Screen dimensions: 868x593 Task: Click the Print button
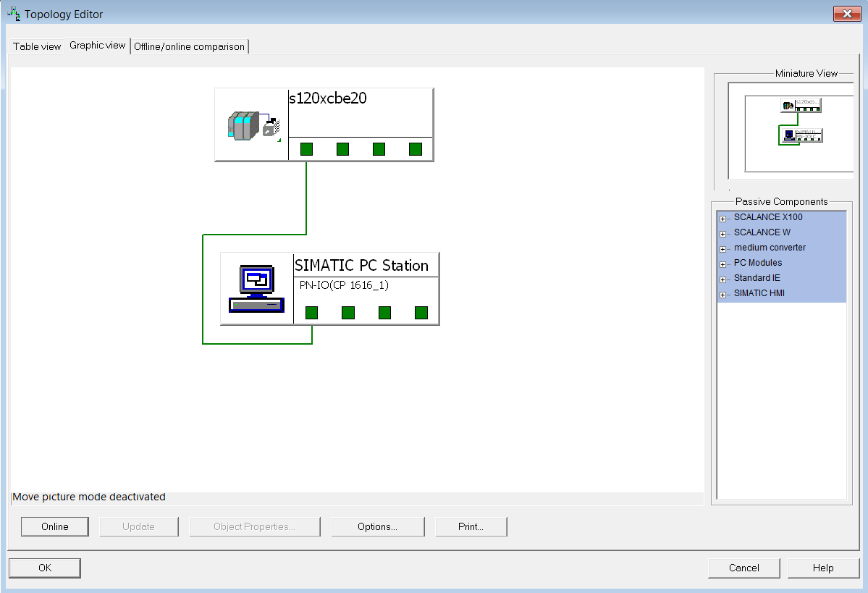point(471,526)
